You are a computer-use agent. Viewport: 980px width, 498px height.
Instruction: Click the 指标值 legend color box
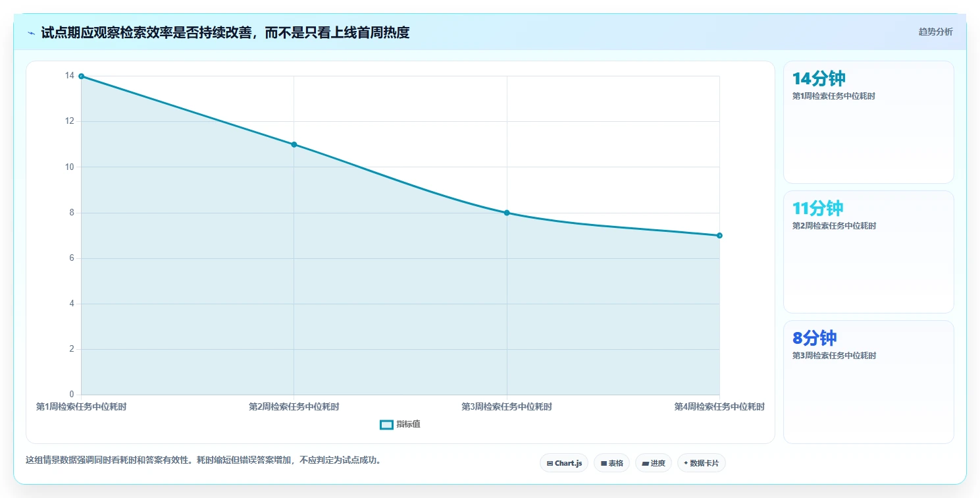(387, 425)
